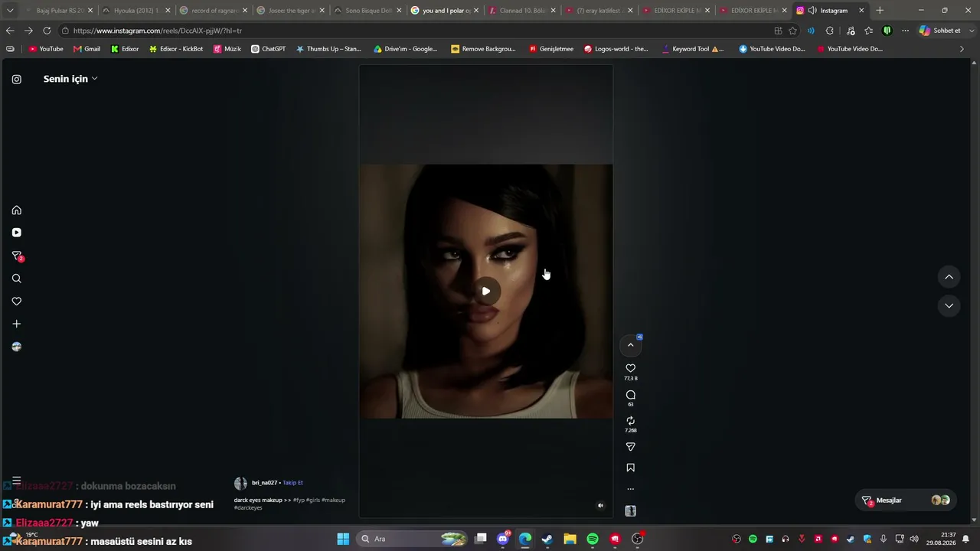
Task: Save the reel with the bookmark icon
Action: [631, 468]
